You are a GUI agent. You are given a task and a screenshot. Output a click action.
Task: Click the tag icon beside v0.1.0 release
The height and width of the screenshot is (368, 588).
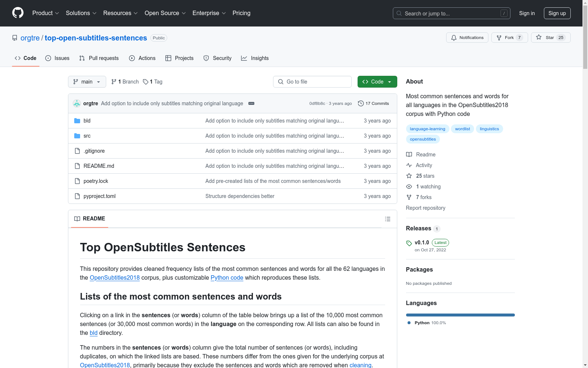(409, 243)
